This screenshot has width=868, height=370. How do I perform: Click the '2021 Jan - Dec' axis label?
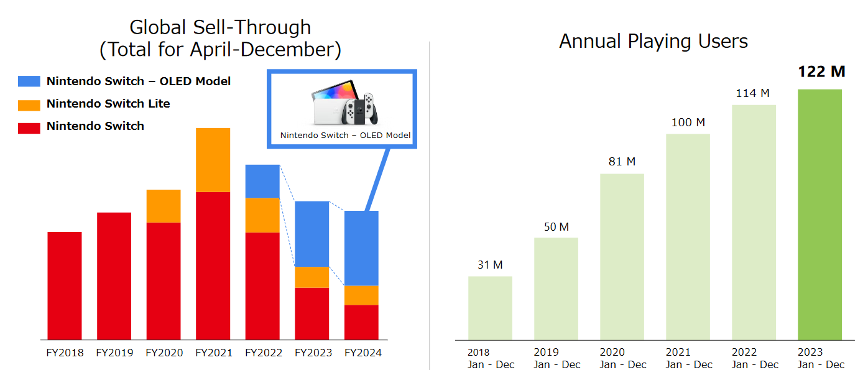point(689,358)
